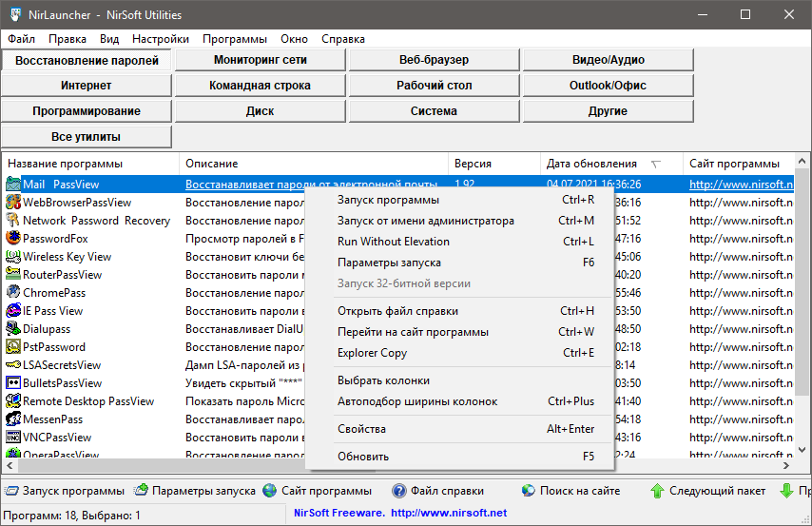Open the "Настройки" menu in menu bar
The height and width of the screenshot is (526, 812).
coord(161,39)
